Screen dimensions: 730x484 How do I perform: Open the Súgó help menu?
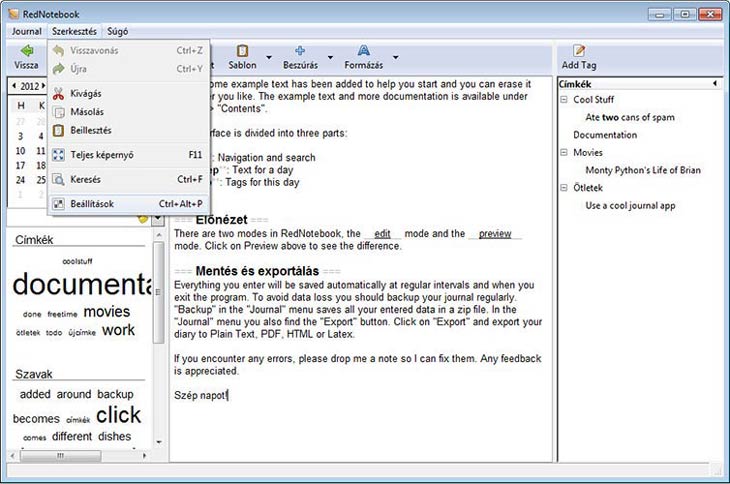(118, 31)
